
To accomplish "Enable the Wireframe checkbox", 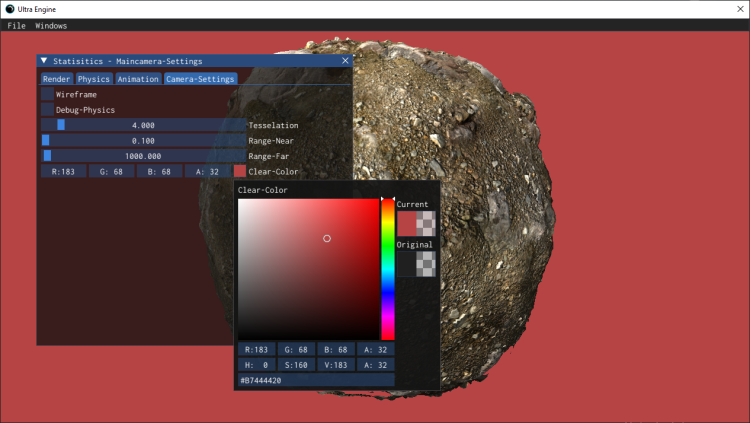I will [47, 94].
